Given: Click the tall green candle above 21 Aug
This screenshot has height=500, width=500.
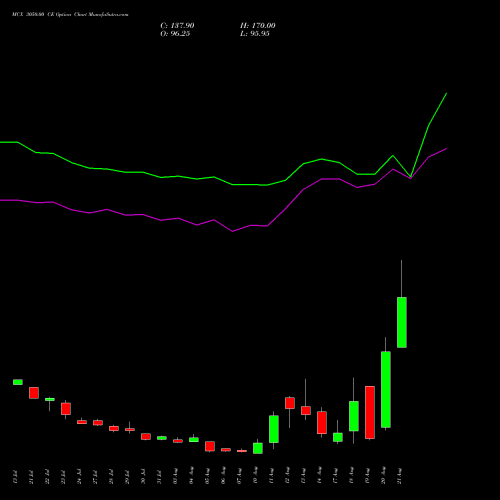Looking at the screenshot, I should 402,322.
